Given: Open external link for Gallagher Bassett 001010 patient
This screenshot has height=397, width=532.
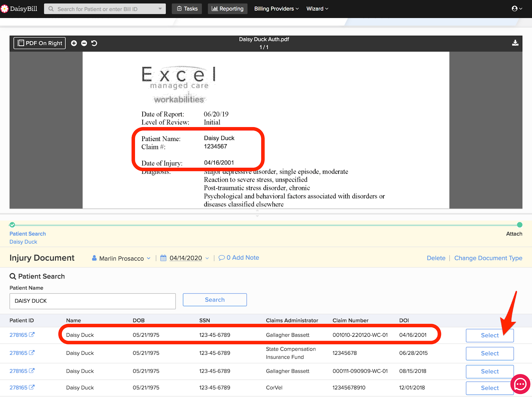Looking at the screenshot, I should (x=32, y=335).
